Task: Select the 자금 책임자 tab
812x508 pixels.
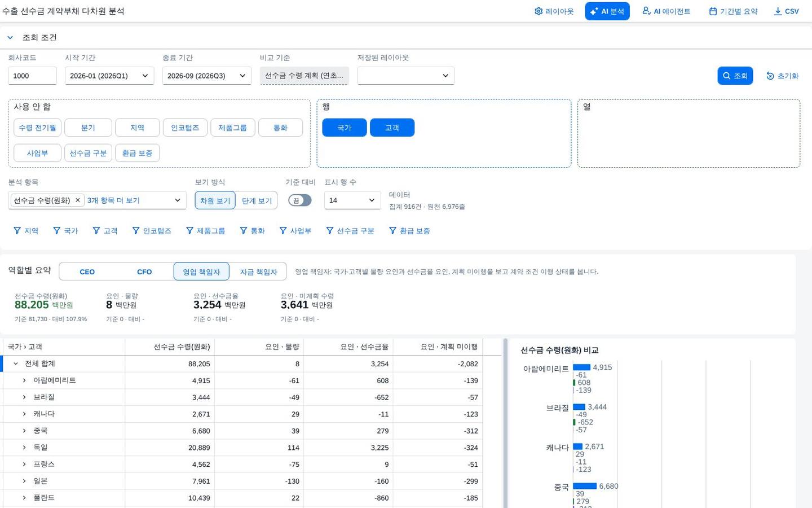Action: point(258,271)
